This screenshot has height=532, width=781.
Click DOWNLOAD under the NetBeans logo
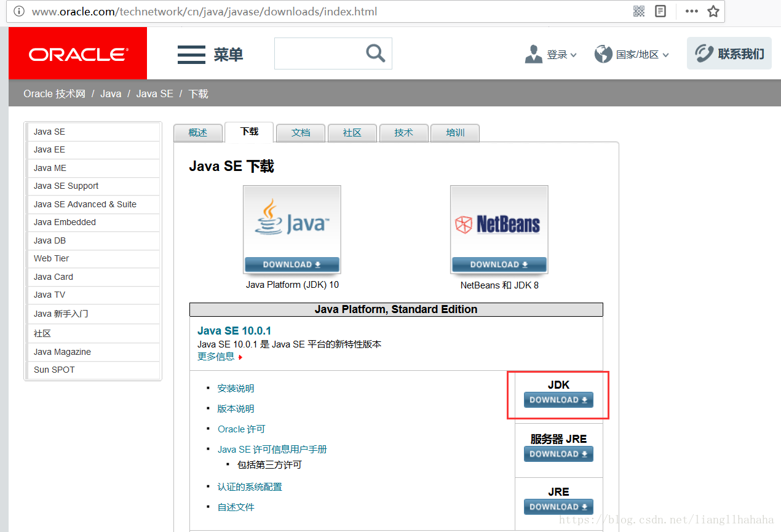(499, 264)
